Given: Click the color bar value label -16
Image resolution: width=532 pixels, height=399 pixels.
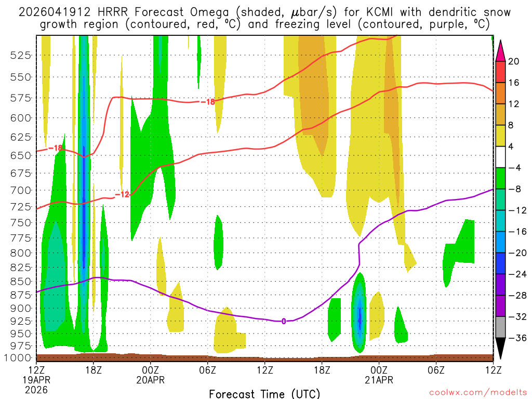Looking at the screenshot, I should 517,232.
